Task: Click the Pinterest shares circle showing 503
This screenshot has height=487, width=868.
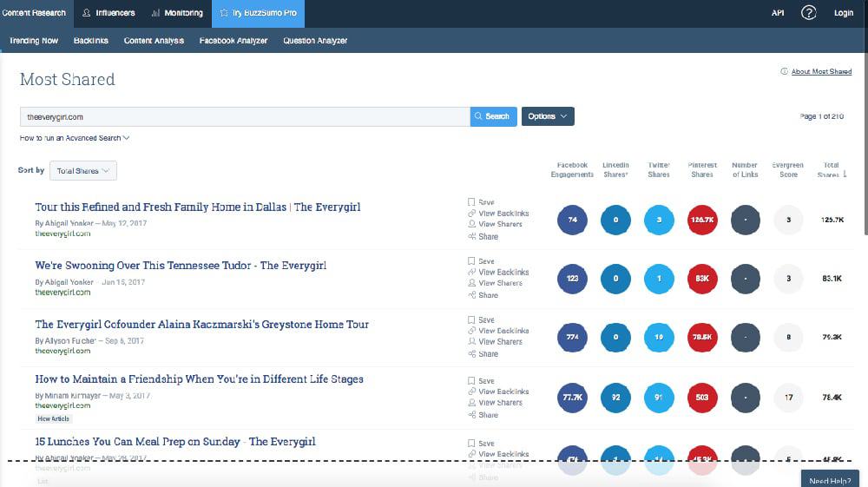Action: [x=702, y=398]
